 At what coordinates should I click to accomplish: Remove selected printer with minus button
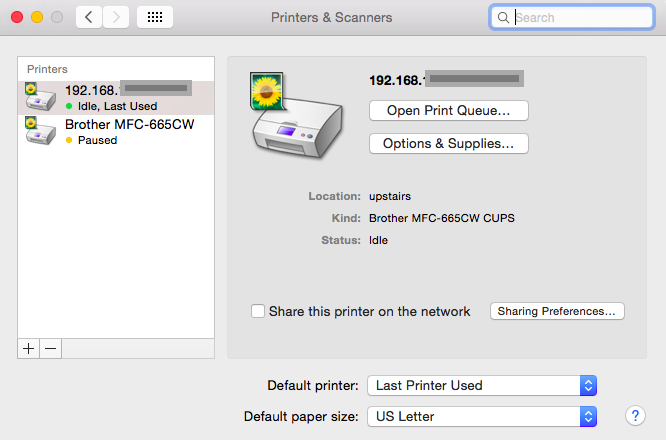[x=50, y=348]
